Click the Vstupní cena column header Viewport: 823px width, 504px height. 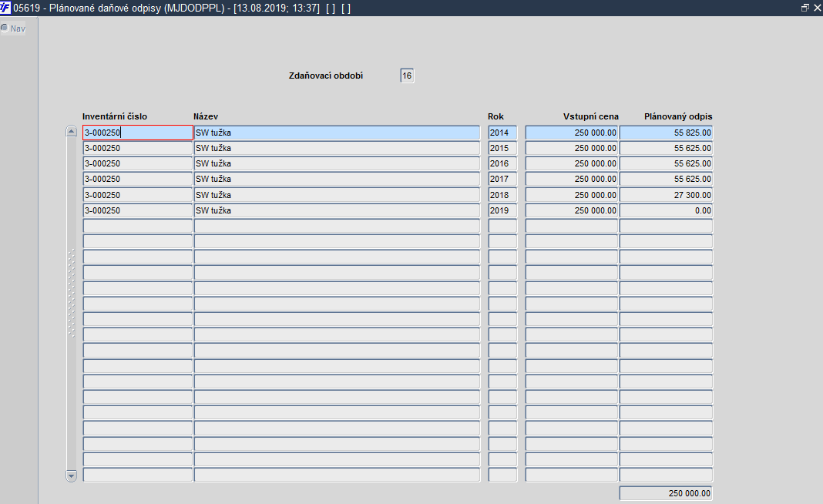591,116
